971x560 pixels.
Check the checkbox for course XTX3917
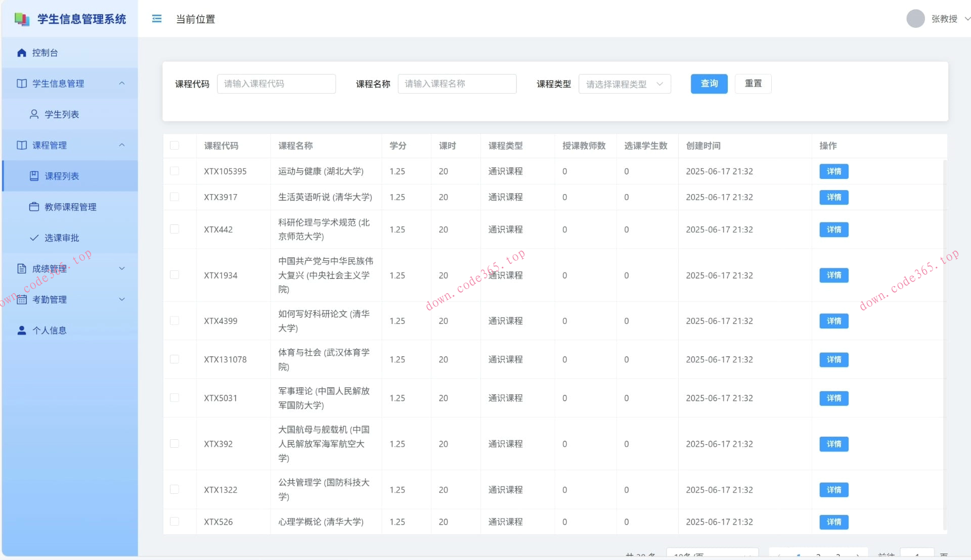(174, 197)
